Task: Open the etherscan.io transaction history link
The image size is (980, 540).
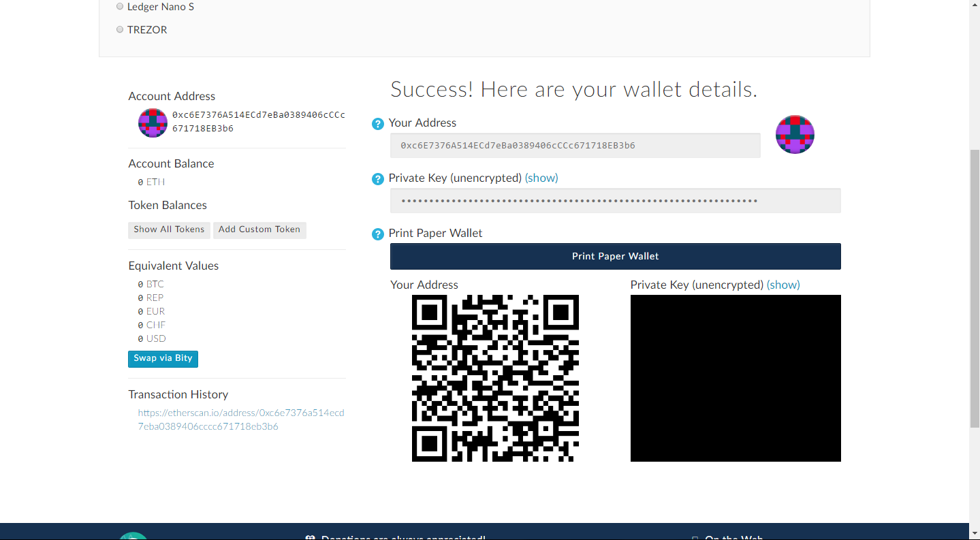Action: 241,419
